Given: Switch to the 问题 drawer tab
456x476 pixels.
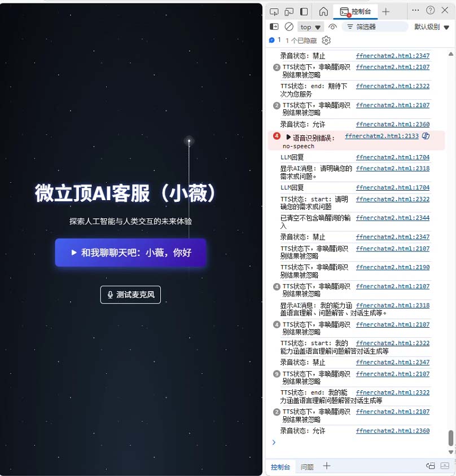Looking at the screenshot, I should pyautogui.click(x=307, y=466).
